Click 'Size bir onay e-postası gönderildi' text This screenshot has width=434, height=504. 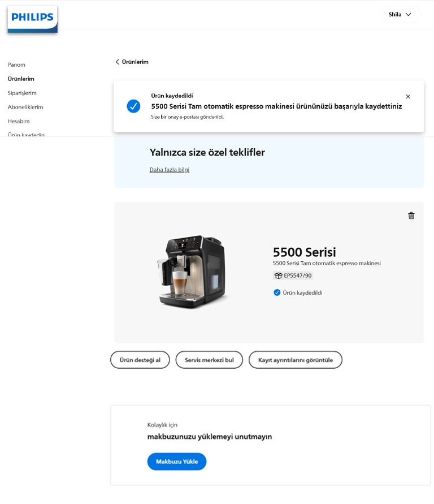188,117
